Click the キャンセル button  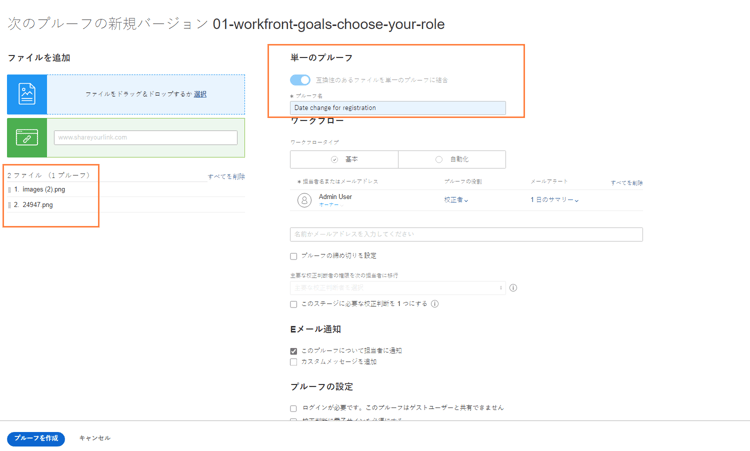pos(95,438)
